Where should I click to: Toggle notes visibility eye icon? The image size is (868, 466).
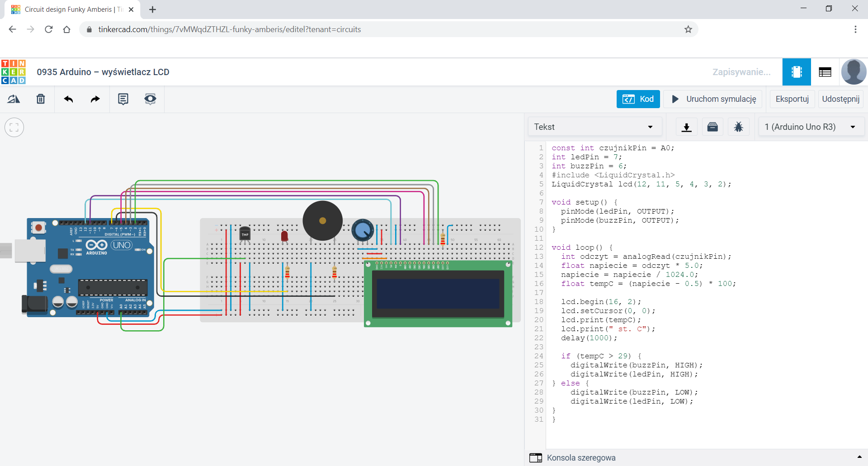[150, 99]
